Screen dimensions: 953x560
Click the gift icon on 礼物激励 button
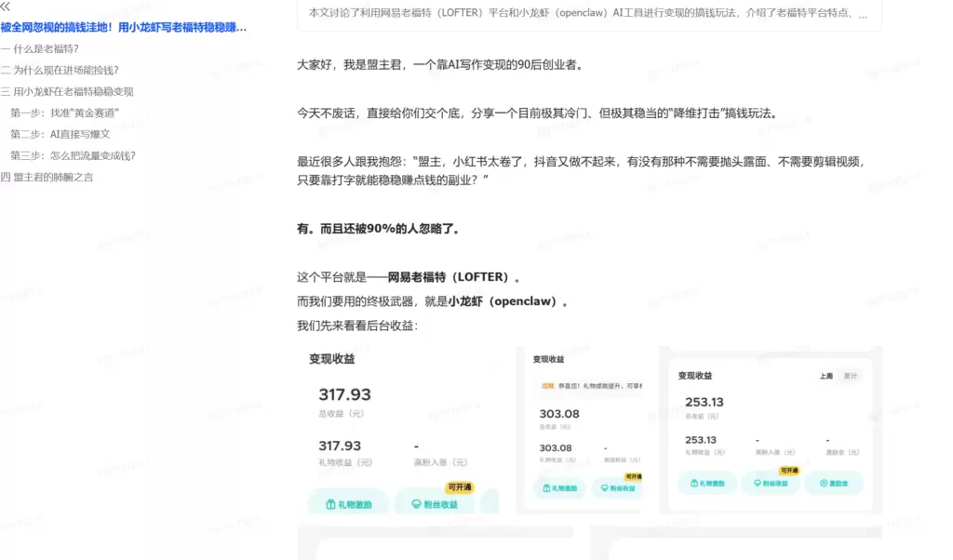329,503
